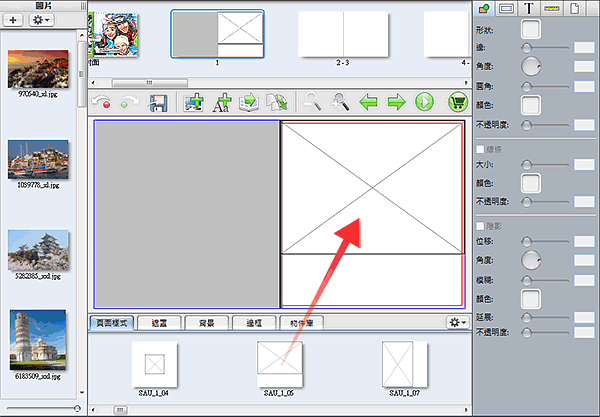Open the 顏色 swatch under 陰影
The height and width of the screenshot is (417, 600).
click(531, 299)
